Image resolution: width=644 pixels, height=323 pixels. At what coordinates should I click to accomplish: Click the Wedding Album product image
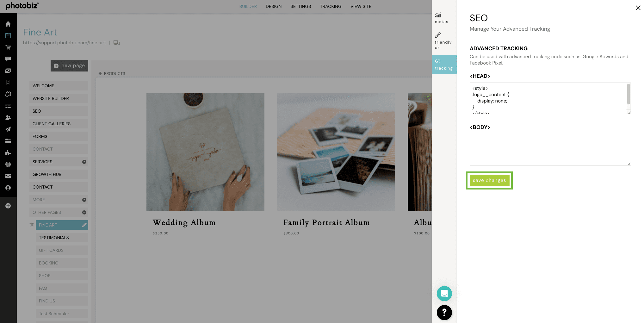click(x=205, y=152)
